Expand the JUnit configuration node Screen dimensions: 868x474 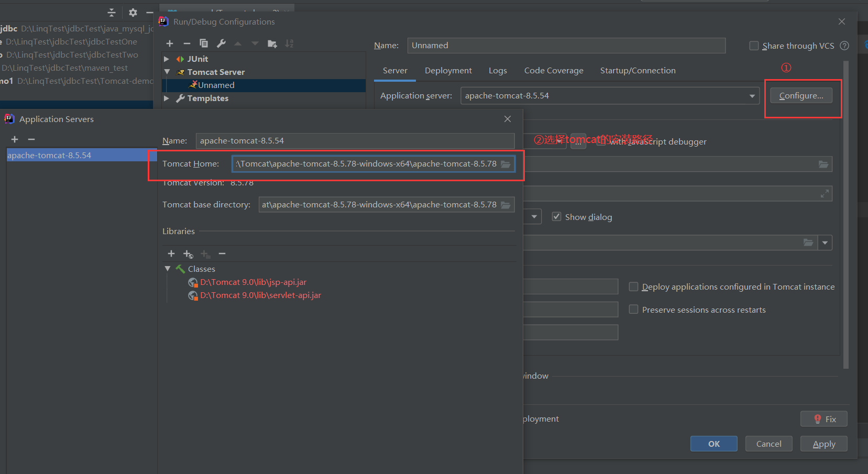(x=167, y=59)
